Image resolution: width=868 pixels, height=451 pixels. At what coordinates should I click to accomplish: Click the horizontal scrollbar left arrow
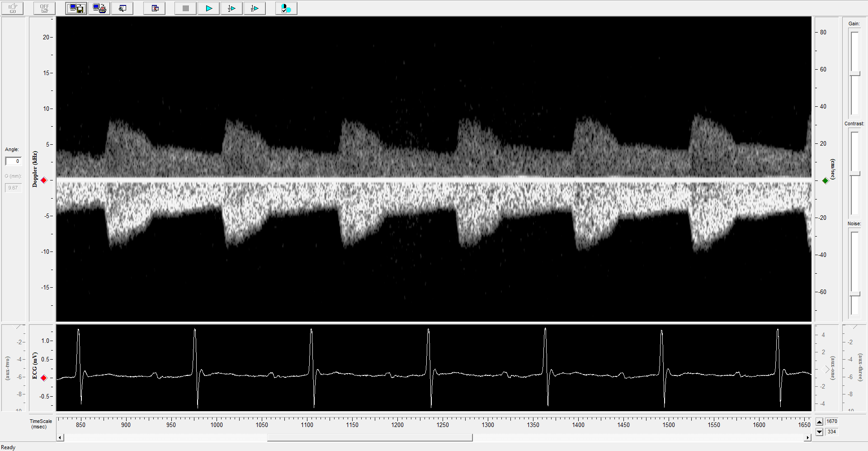[60, 437]
